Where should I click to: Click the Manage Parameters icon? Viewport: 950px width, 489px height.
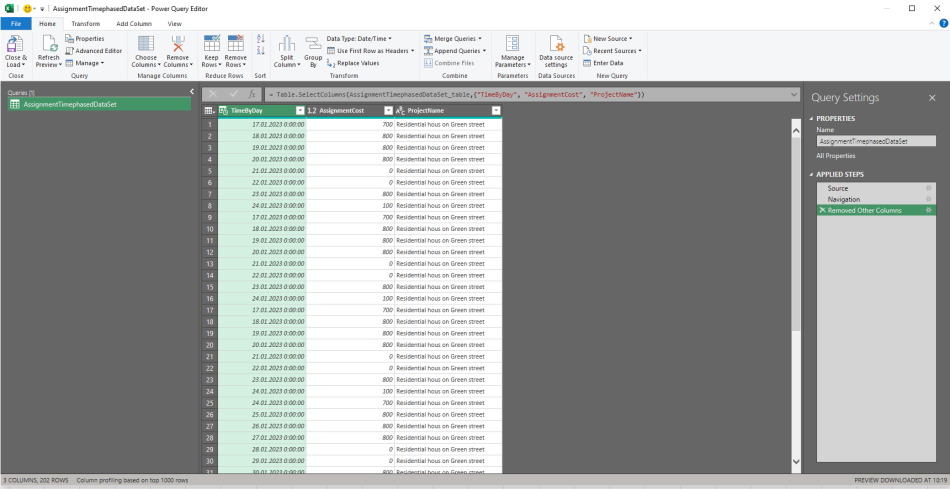tap(513, 44)
